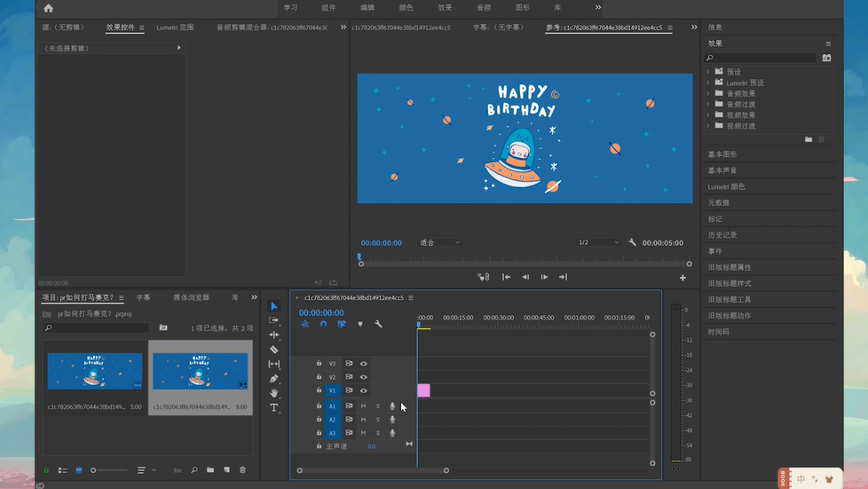This screenshot has height=489, width=868.
Task: Open the Lumetri 颜色 panel
Action: [726, 186]
